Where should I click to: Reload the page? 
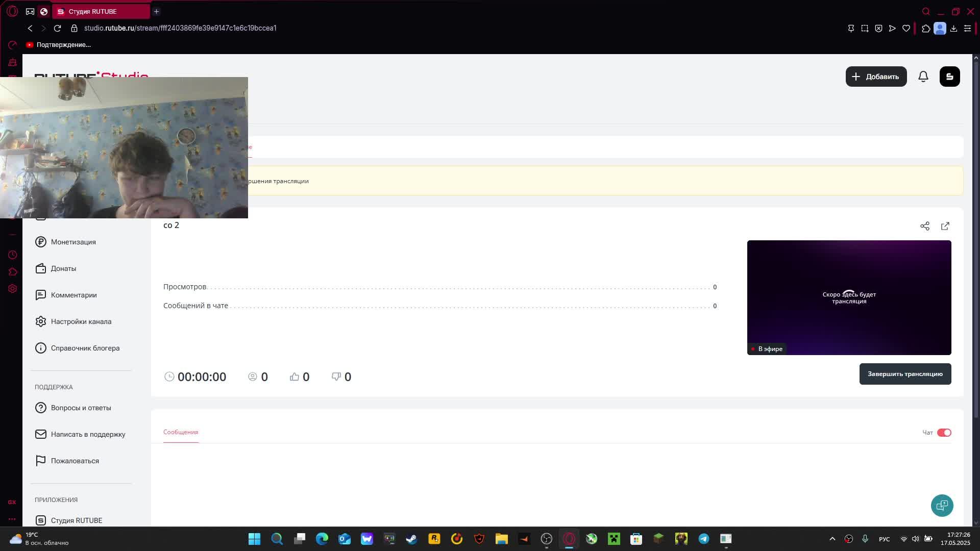tap(58, 28)
